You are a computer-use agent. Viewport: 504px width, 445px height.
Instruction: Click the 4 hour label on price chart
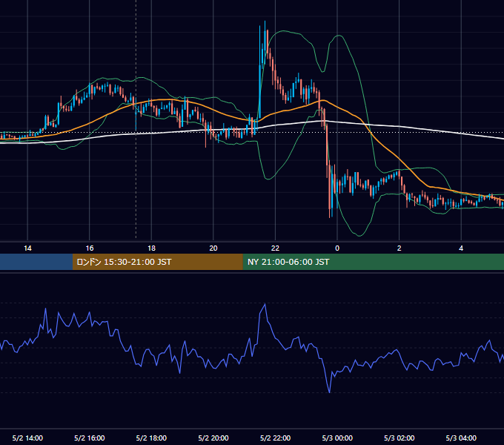[x=461, y=248]
